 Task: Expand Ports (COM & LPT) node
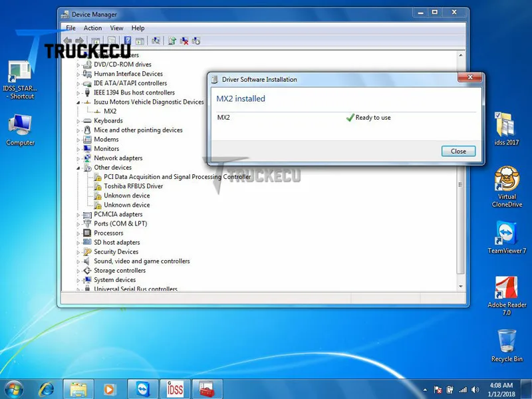coord(78,224)
